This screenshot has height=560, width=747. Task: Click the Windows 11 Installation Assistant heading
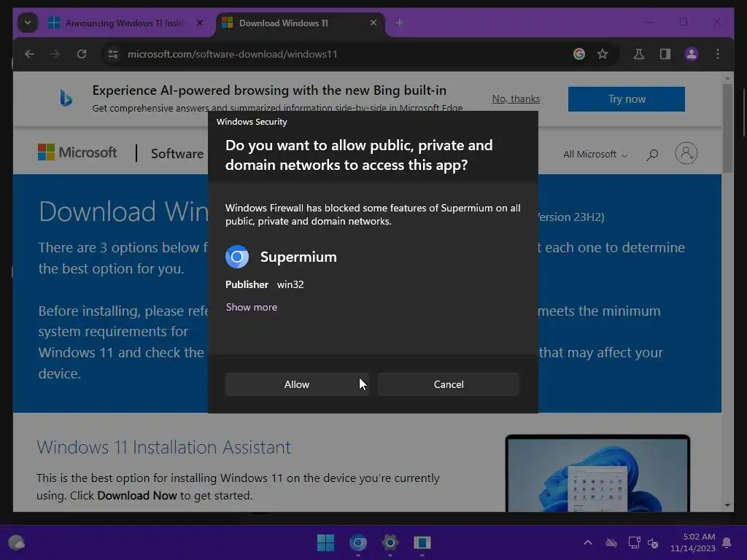pos(164,447)
